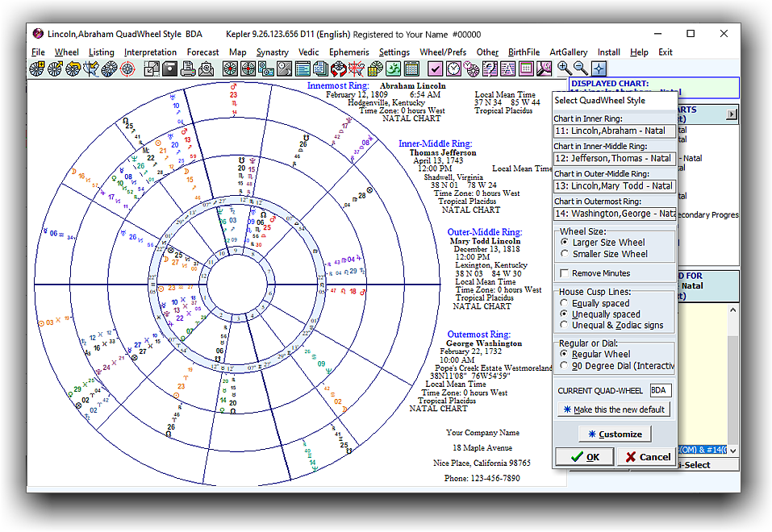Open the Chart in Outermost Ring selector
Image resolution: width=772 pixels, height=532 pixels.
(615, 214)
